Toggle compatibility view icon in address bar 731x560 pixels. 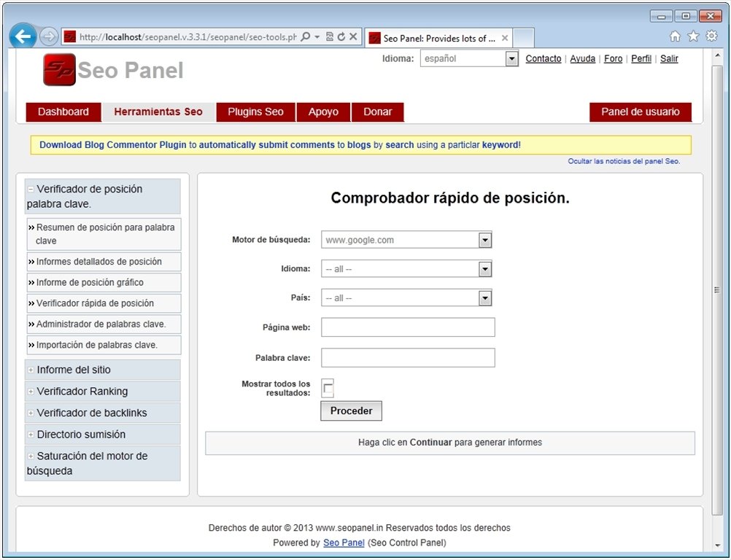(330, 36)
